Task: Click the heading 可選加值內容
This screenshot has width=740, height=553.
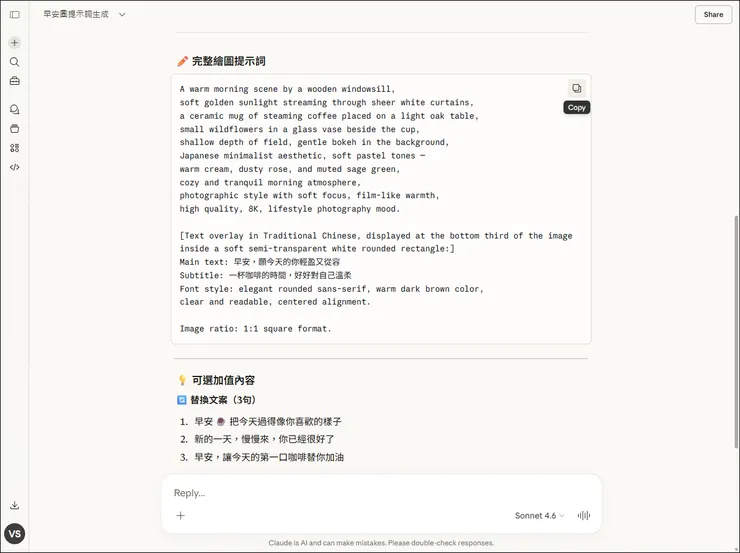Action: pyautogui.click(x=223, y=380)
